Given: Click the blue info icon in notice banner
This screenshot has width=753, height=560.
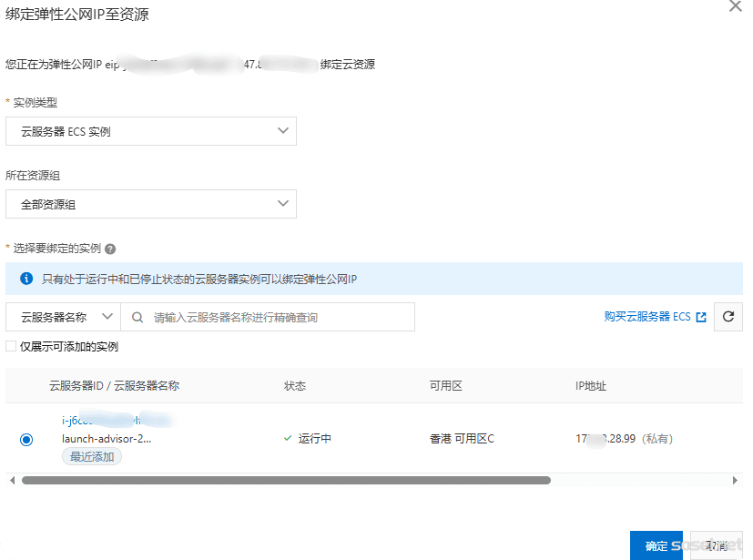Looking at the screenshot, I should [x=26, y=279].
